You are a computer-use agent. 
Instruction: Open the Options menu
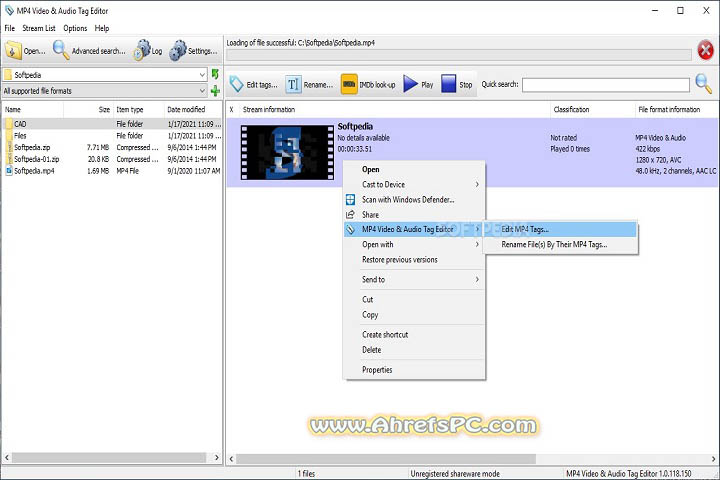click(75, 28)
